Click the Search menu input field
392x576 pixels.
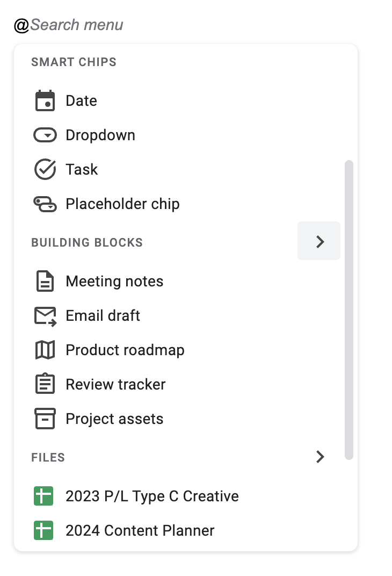pyautogui.click(x=77, y=25)
